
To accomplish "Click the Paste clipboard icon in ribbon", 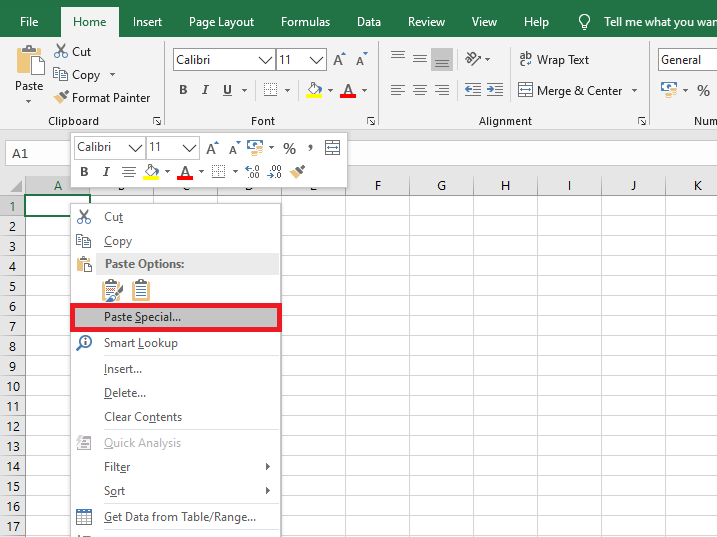I will 29,61.
